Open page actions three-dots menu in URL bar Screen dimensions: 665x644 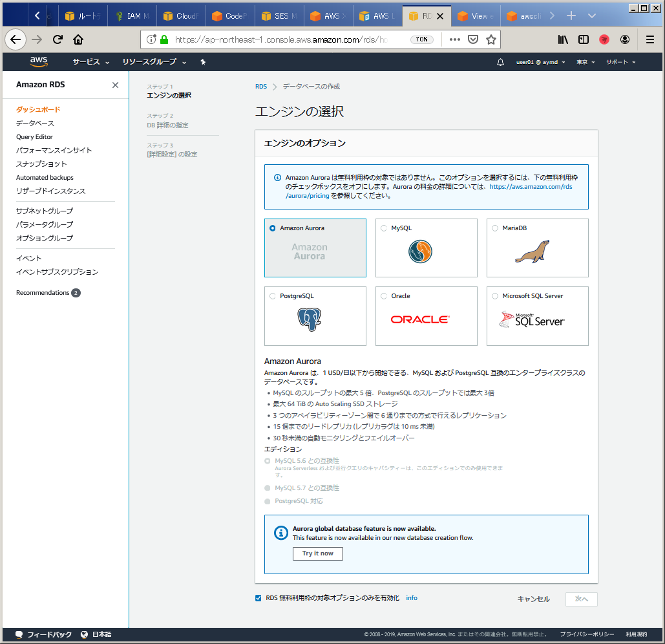[455, 39]
